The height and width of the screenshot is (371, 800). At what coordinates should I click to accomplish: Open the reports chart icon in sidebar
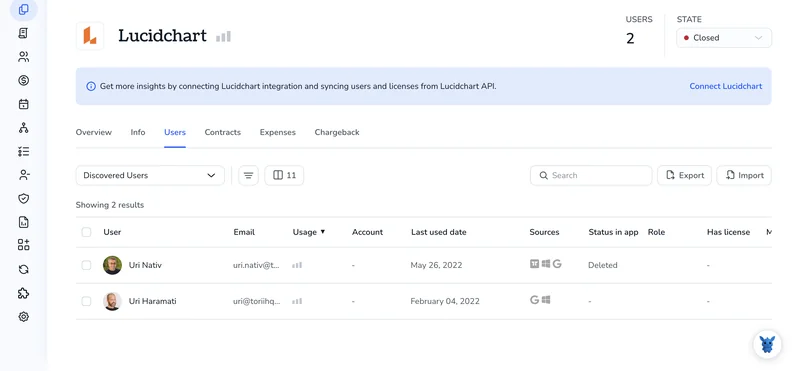click(x=23, y=222)
